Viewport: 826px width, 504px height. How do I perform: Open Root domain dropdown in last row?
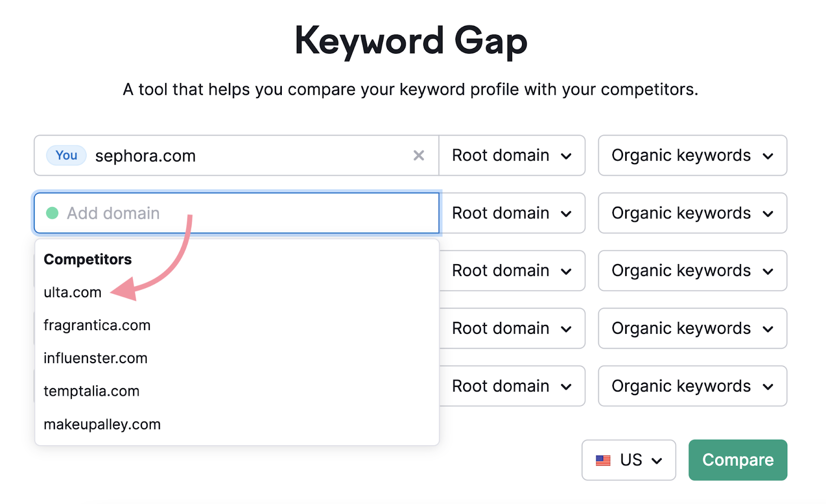pyautogui.click(x=512, y=386)
